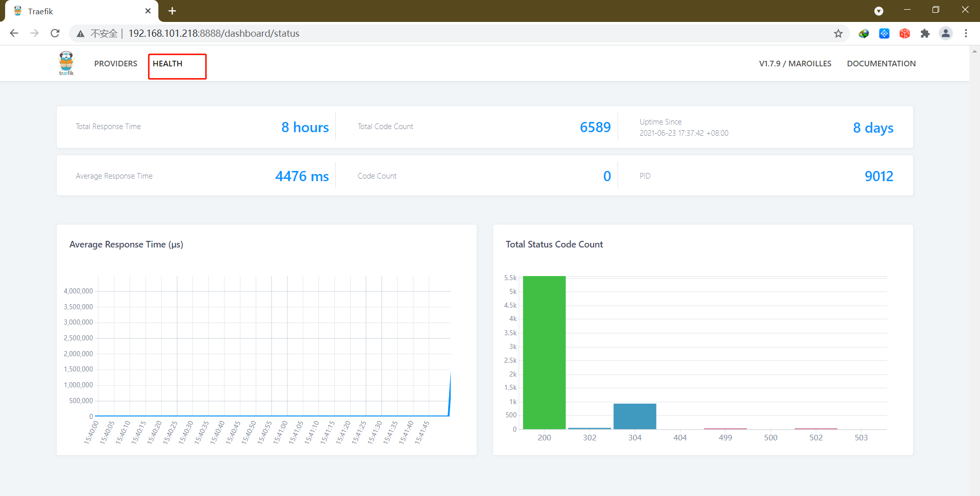
Task: Reload the dashboard page
Action: click(55, 33)
